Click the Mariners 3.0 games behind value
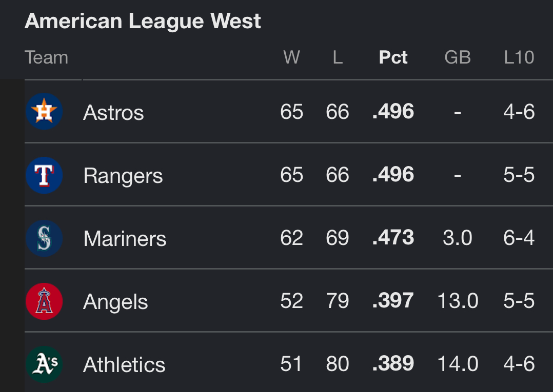This screenshot has height=392, width=553. [x=458, y=238]
